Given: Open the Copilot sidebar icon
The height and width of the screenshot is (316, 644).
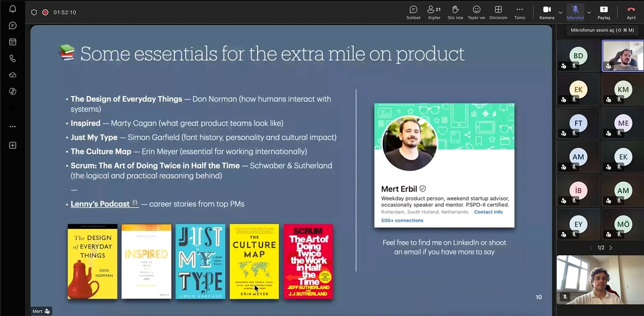Looking at the screenshot, I should coord(13,92).
